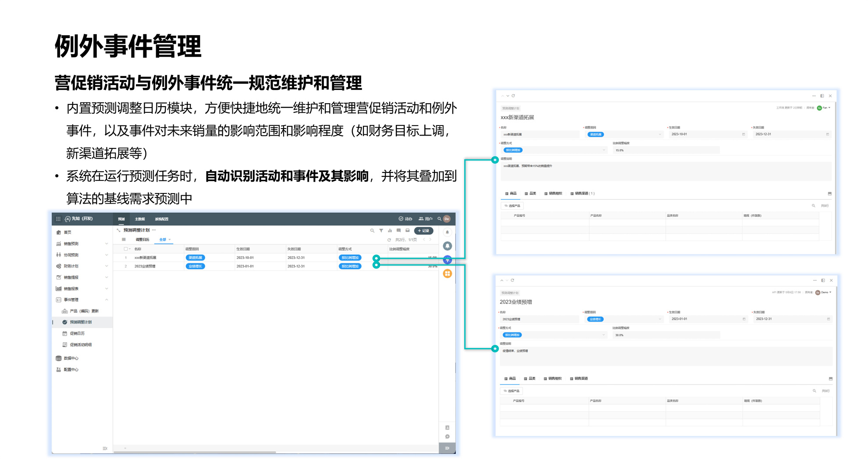868x459 pixels.
Task: Click the + 记录 add record button
Action: click(423, 230)
